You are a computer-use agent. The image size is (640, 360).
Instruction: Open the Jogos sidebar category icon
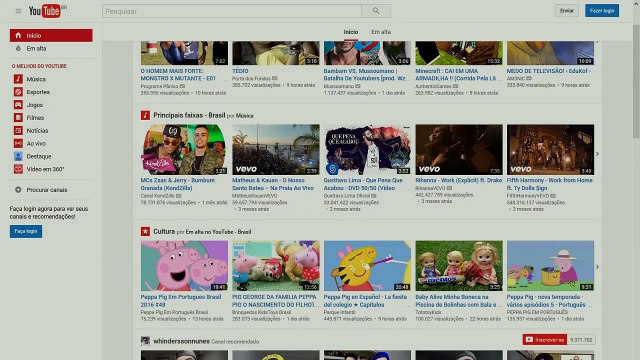(18, 105)
